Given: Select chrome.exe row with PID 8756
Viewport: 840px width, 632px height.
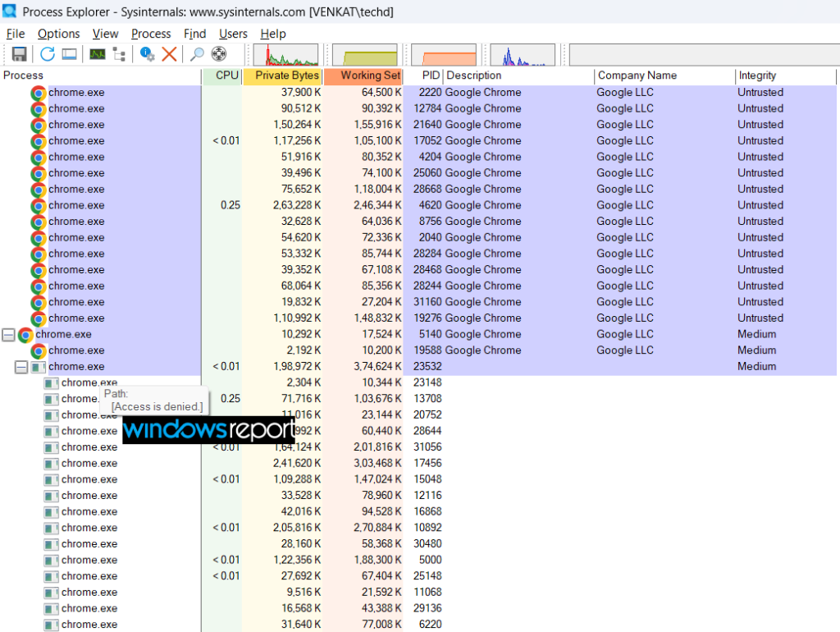Looking at the screenshot, I should coord(418,222).
